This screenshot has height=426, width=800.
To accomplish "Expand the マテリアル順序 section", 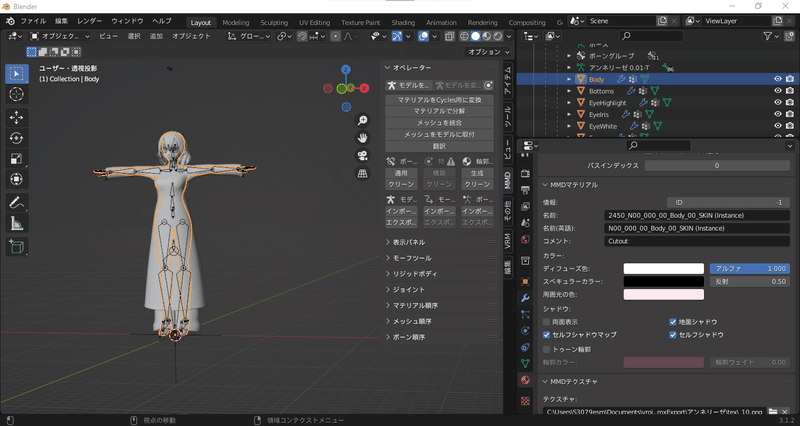I will [415, 306].
